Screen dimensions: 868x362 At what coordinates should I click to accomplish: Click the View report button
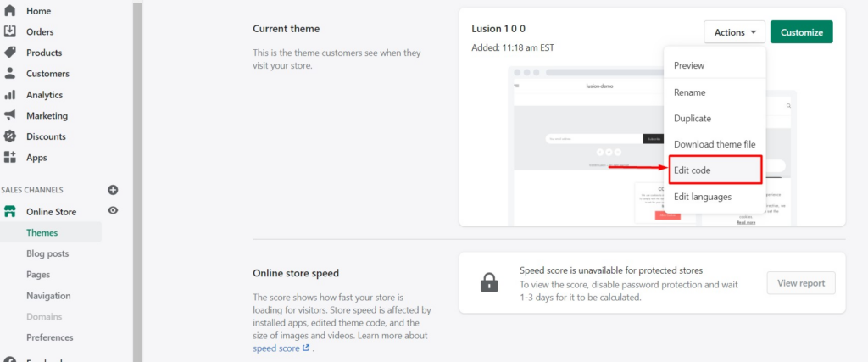click(x=801, y=283)
